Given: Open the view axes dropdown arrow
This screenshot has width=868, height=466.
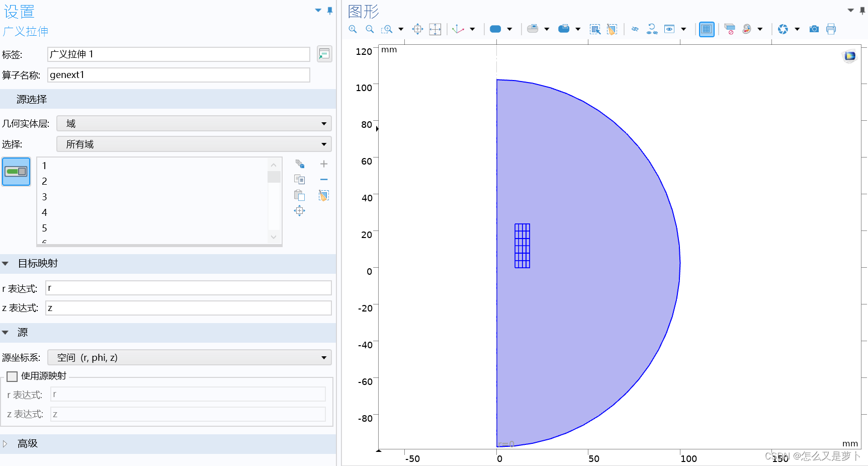Looking at the screenshot, I should [x=472, y=29].
